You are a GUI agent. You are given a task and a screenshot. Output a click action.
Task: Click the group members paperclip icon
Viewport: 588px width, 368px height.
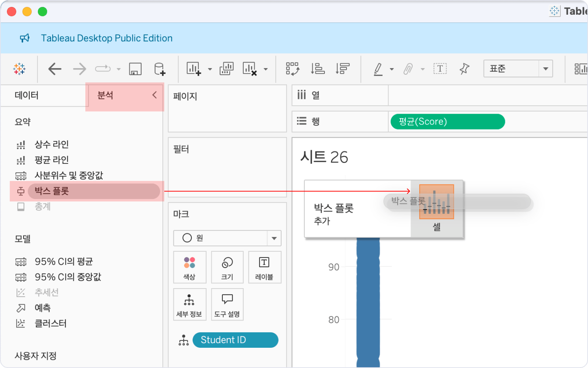[x=408, y=69]
